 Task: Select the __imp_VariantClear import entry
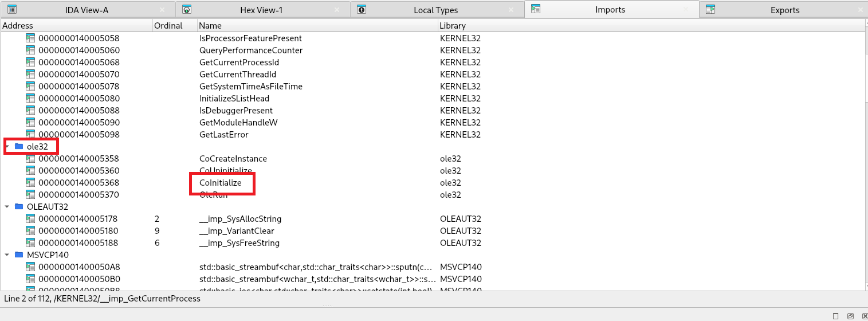pyautogui.click(x=237, y=231)
